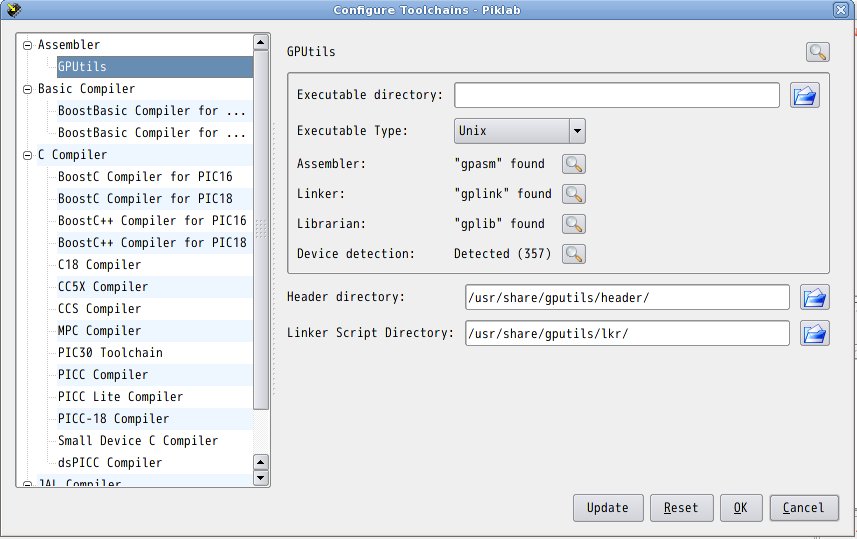Confirm with the OK button

pos(741,508)
